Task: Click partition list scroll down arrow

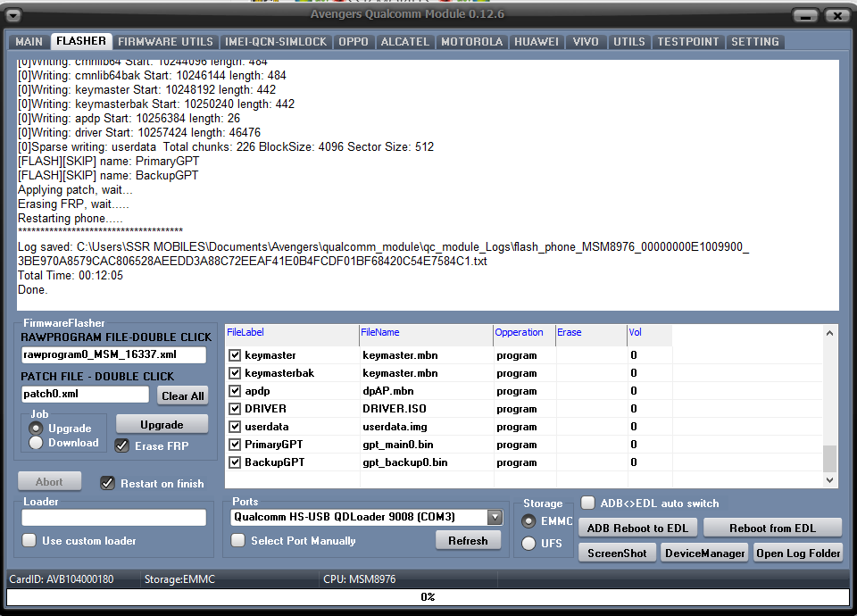Action: pyautogui.click(x=829, y=480)
